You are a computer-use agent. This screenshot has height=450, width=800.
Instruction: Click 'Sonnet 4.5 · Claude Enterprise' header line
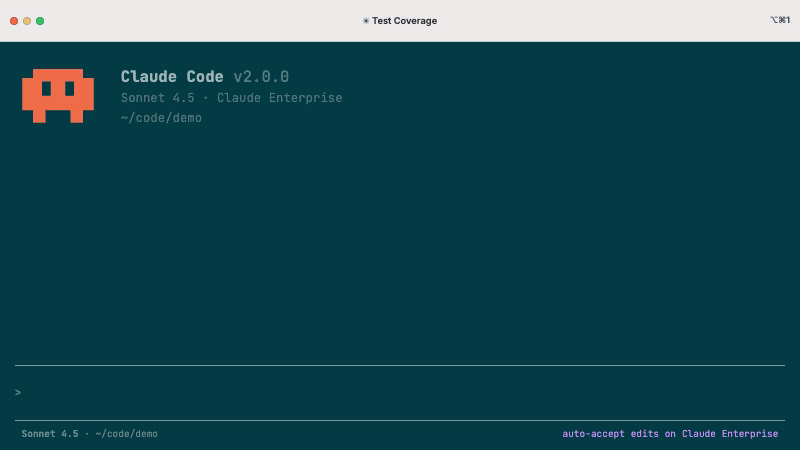pyautogui.click(x=232, y=97)
